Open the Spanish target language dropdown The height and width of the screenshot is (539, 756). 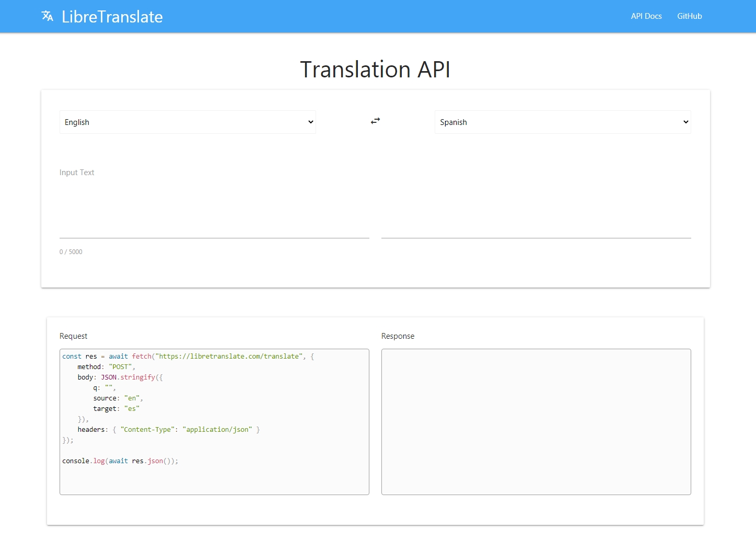click(563, 122)
